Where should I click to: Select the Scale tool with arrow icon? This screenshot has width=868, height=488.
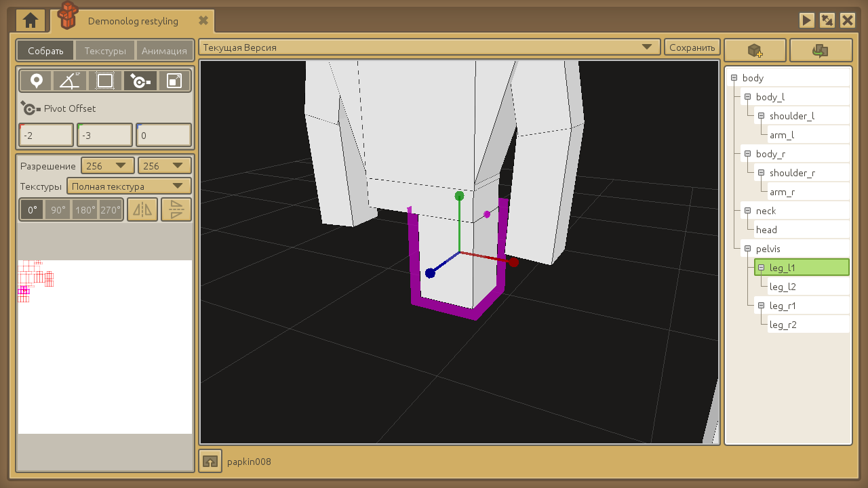pos(174,81)
